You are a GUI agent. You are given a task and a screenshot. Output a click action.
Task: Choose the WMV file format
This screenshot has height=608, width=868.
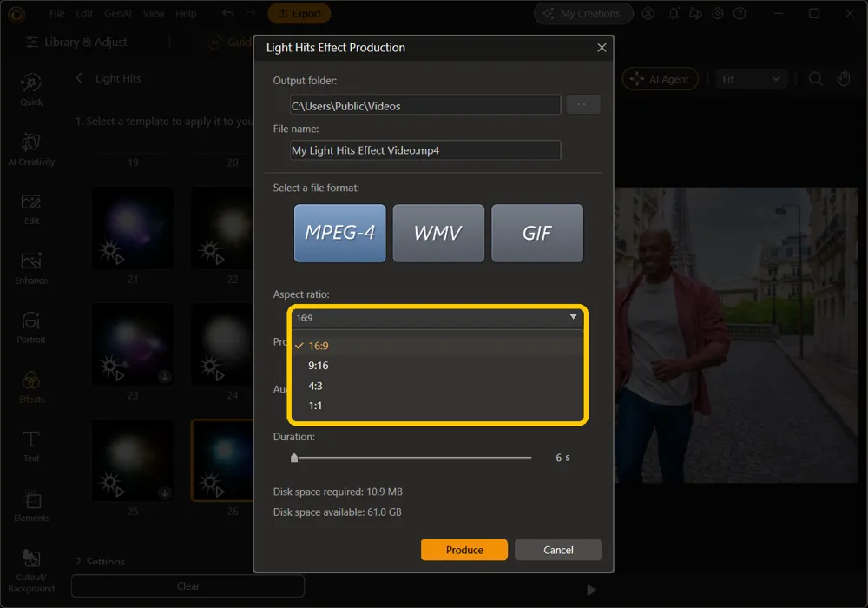point(438,233)
